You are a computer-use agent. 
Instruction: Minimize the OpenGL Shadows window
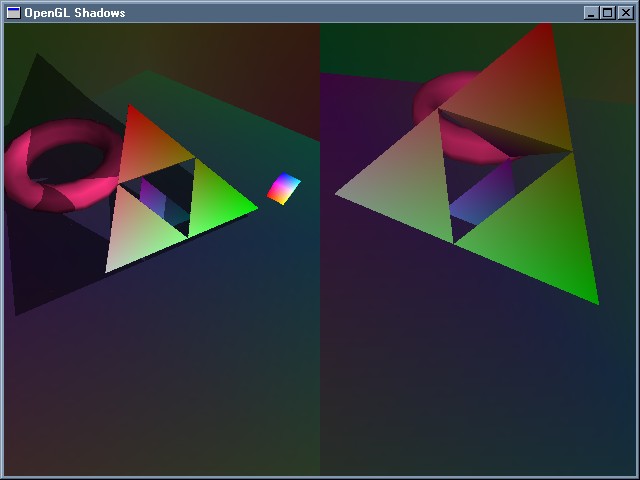(591, 12)
